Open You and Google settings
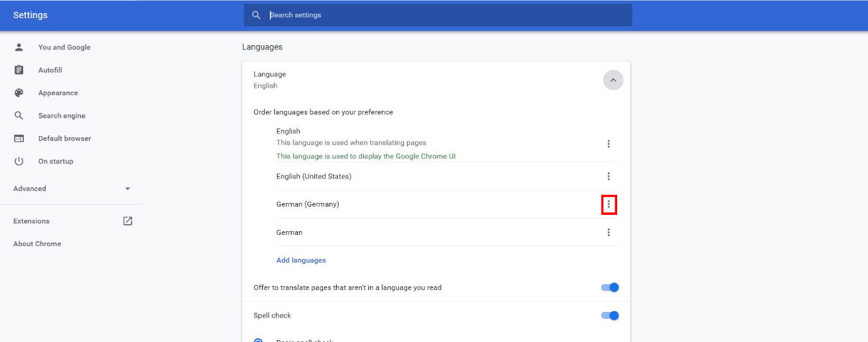This screenshot has width=868, height=342. click(64, 48)
